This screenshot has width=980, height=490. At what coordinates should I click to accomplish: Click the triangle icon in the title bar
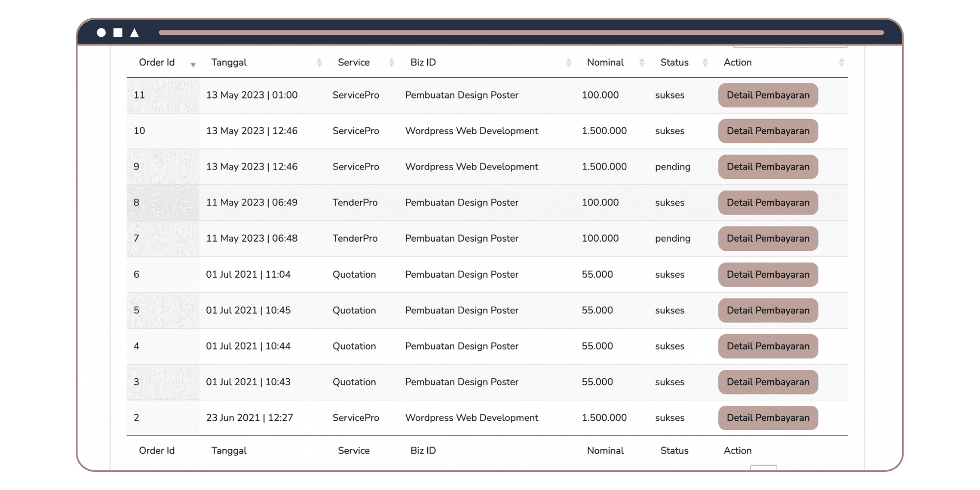pos(134,33)
